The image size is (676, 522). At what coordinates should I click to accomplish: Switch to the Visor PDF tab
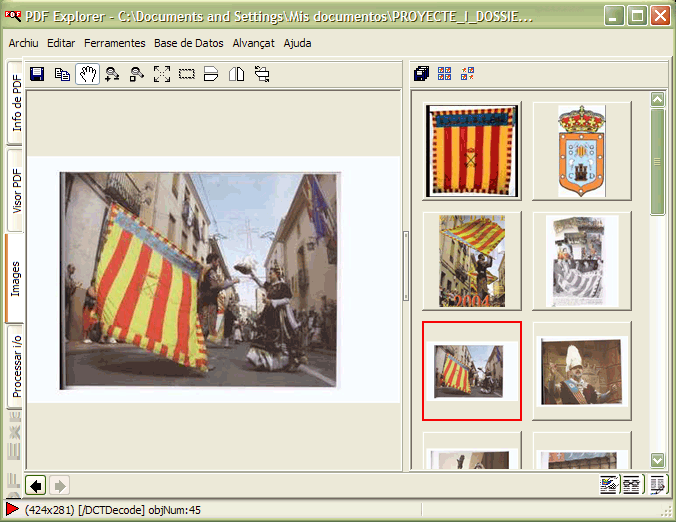point(16,190)
